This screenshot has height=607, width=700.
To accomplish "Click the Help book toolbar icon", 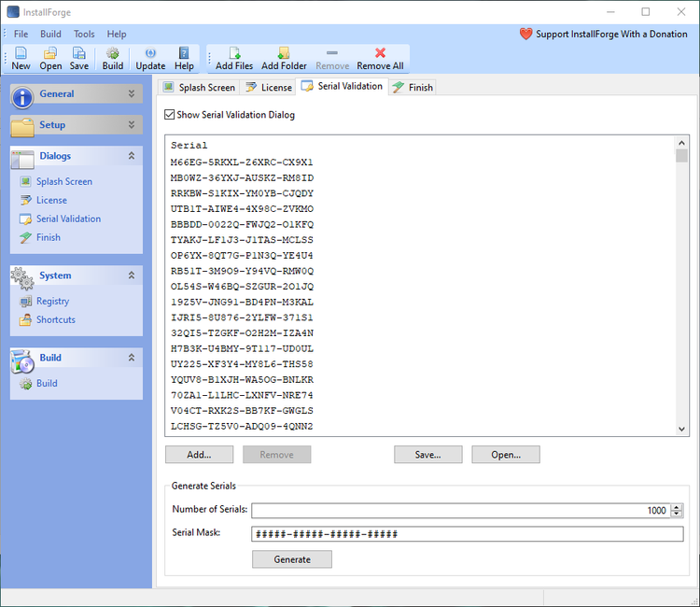I will click(184, 53).
